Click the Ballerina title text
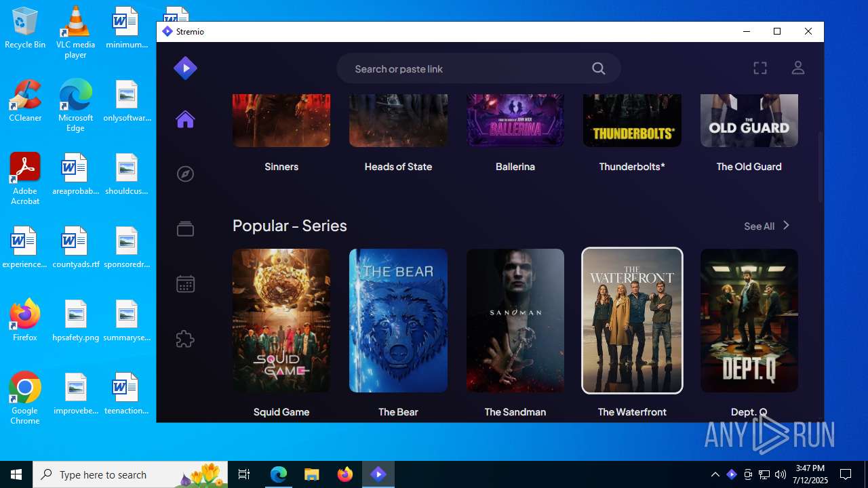 coord(515,167)
